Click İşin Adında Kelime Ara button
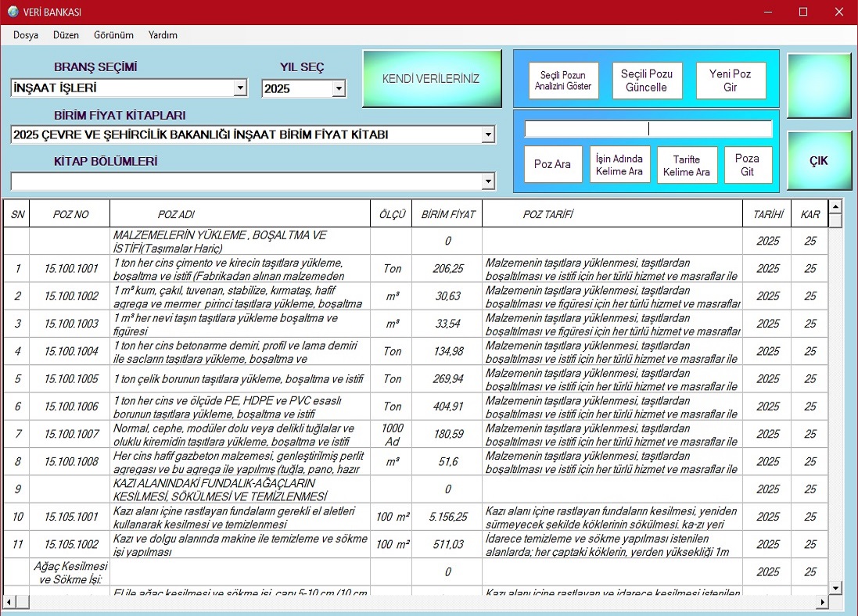 [x=619, y=164]
